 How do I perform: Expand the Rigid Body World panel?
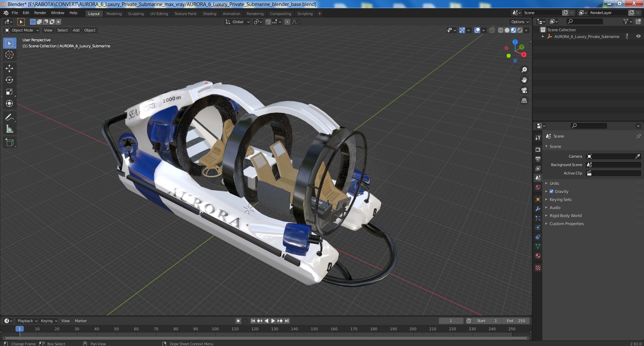pos(565,215)
